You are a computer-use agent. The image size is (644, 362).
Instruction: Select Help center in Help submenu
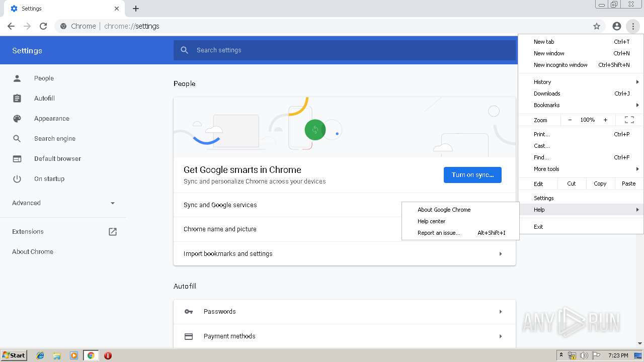tap(460, 221)
